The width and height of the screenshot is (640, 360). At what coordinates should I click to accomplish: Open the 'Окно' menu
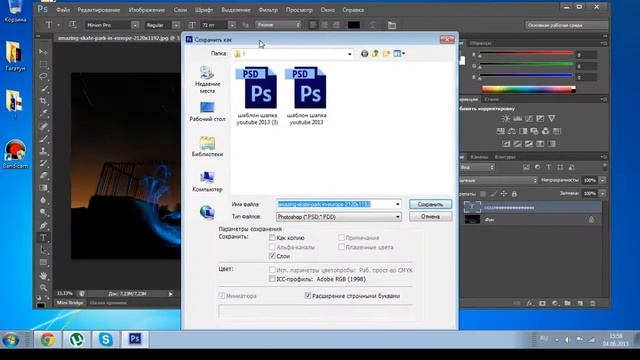coord(327,10)
